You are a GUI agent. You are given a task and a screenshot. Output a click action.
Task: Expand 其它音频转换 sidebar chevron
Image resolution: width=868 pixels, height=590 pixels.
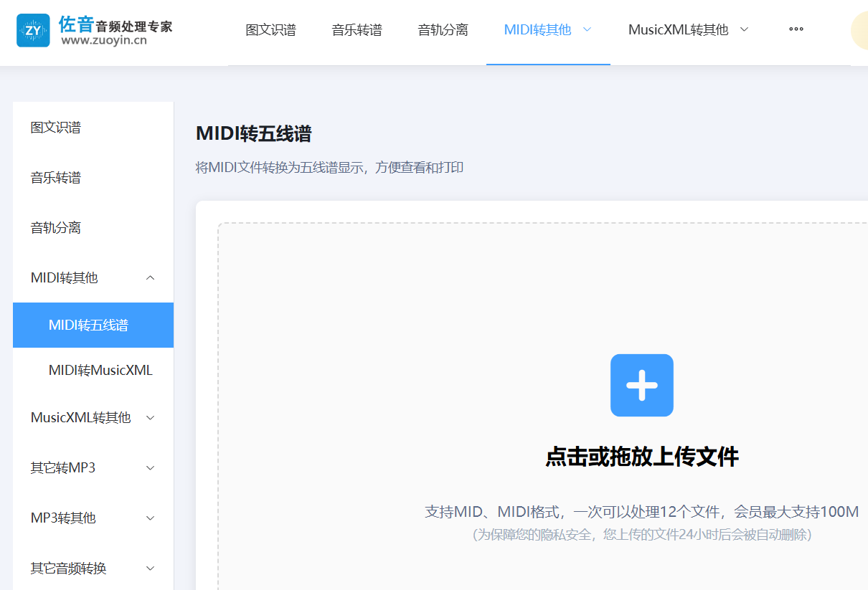[151, 568]
